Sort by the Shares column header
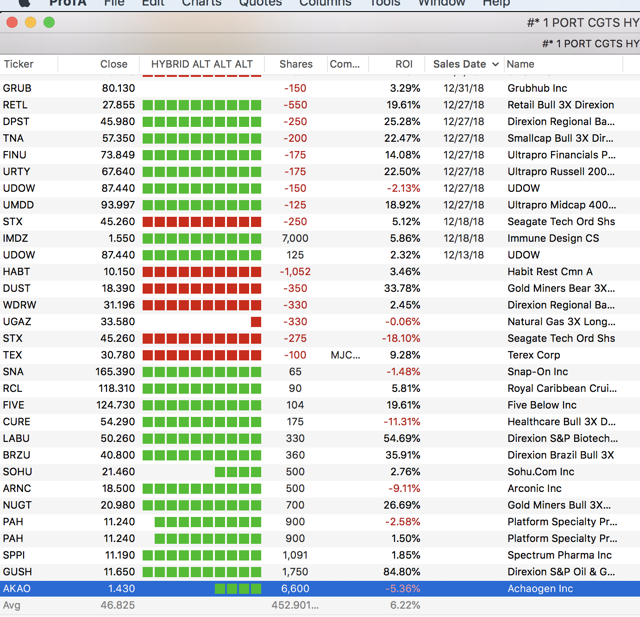640x617 pixels. pos(296,64)
